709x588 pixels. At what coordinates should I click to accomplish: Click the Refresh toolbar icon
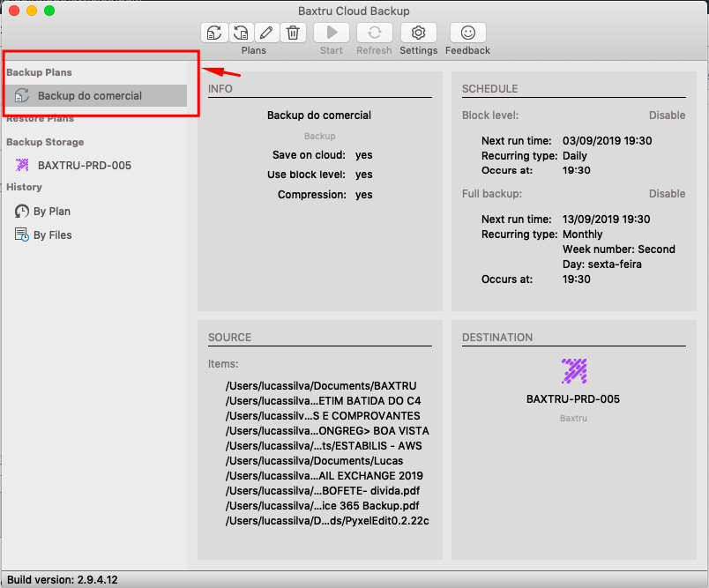(x=375, y=33)
